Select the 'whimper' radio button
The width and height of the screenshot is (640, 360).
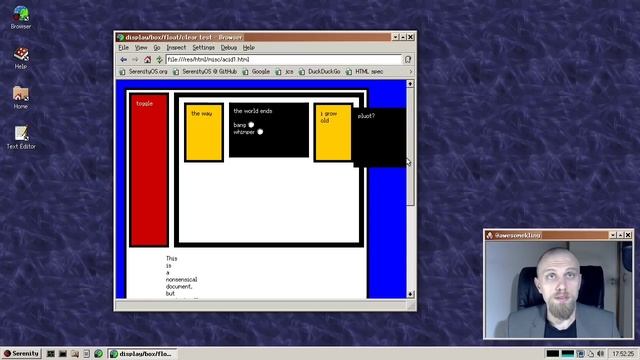(260, 132)
